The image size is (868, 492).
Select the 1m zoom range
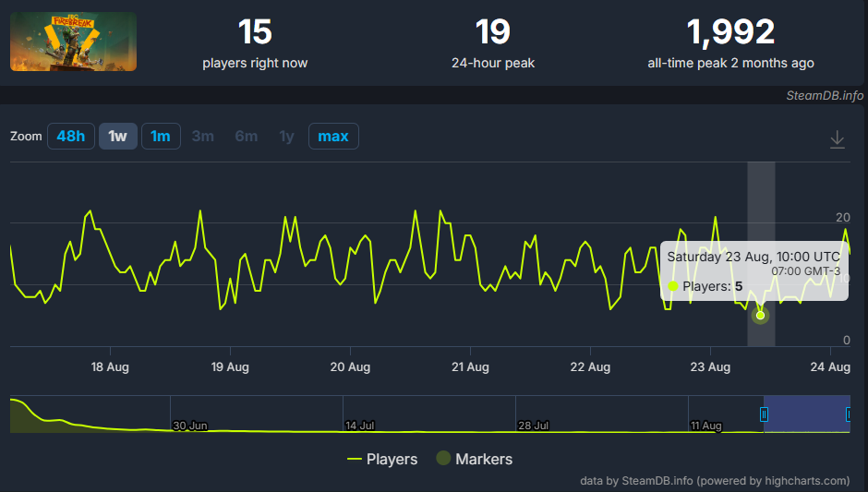[161, 136]
